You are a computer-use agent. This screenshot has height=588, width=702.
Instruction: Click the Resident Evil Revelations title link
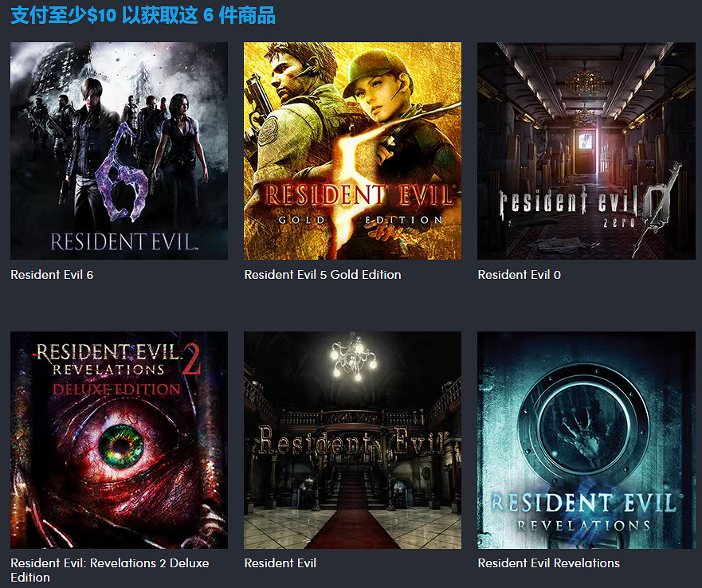click(x=549, y=563)
